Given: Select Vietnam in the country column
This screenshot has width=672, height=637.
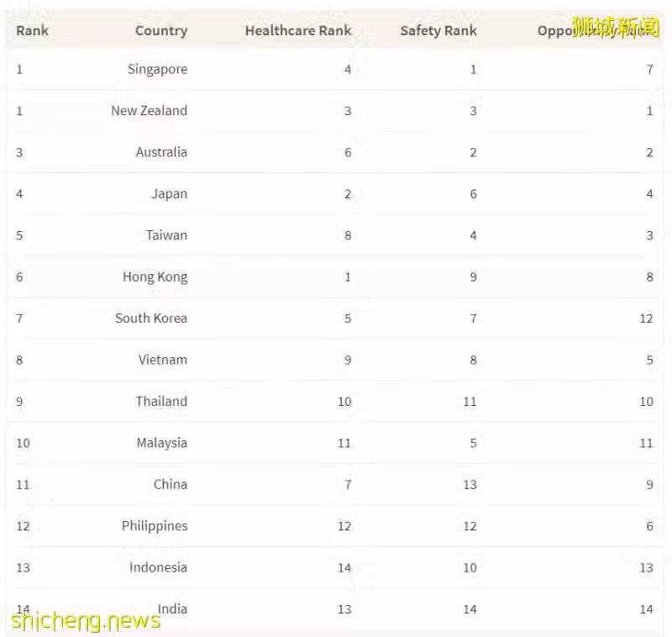Looking at the screenshot, I should pos(163,360).
